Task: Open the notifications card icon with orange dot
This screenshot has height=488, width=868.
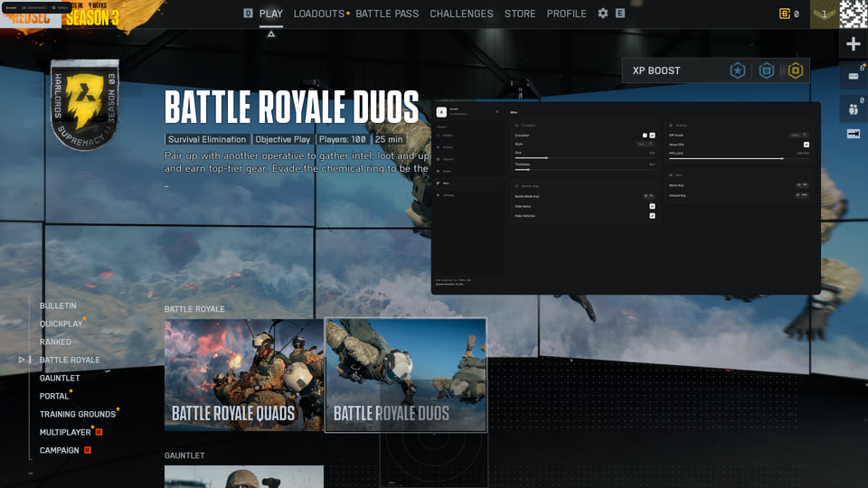Action: click(x=853, y=76)
